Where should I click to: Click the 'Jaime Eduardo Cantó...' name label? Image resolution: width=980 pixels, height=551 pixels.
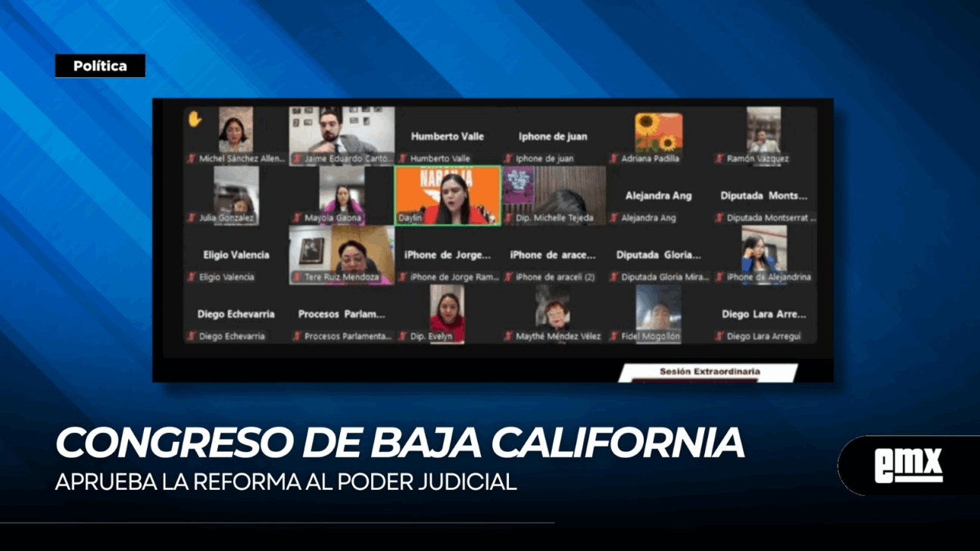[348, 159]
